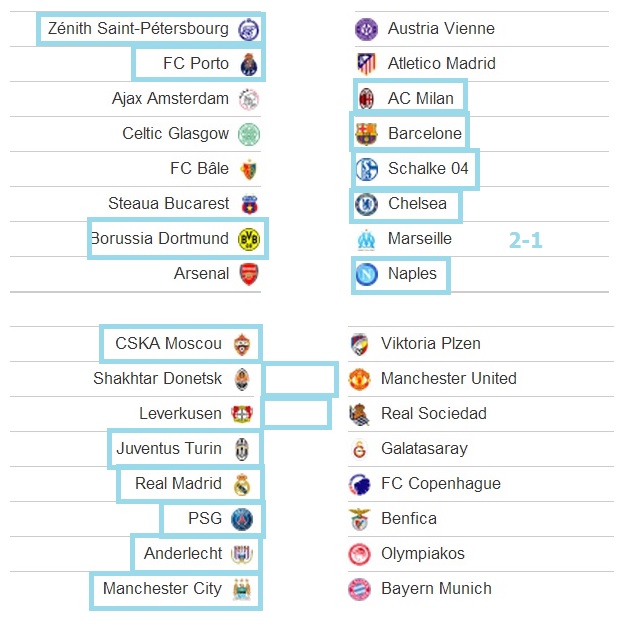Select the Olympiakos team name
Viewport: 642px width, 621px height.
[423, 554]
